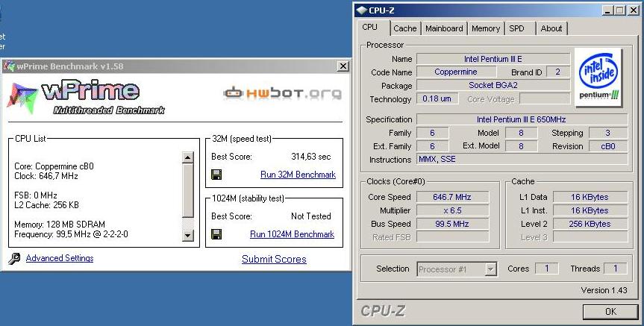
Task: Click the floppy save icon for 1024M score
Action: coord(216,234)
